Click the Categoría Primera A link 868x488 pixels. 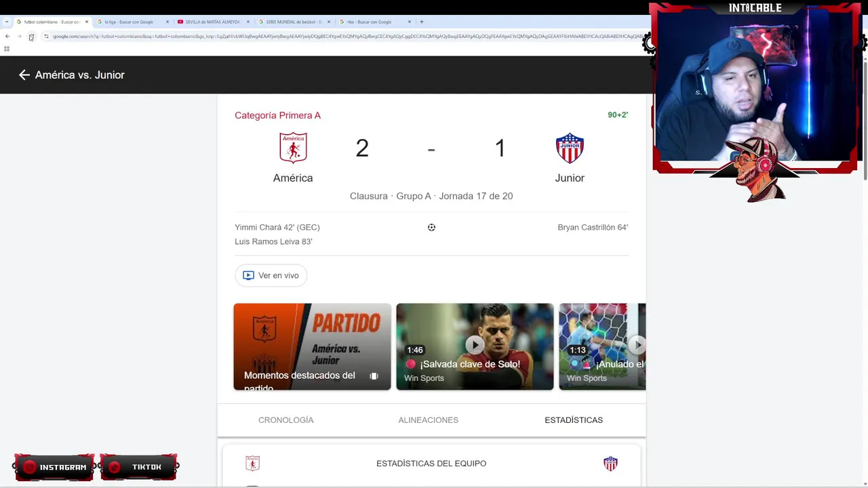(x=277, y=115)
